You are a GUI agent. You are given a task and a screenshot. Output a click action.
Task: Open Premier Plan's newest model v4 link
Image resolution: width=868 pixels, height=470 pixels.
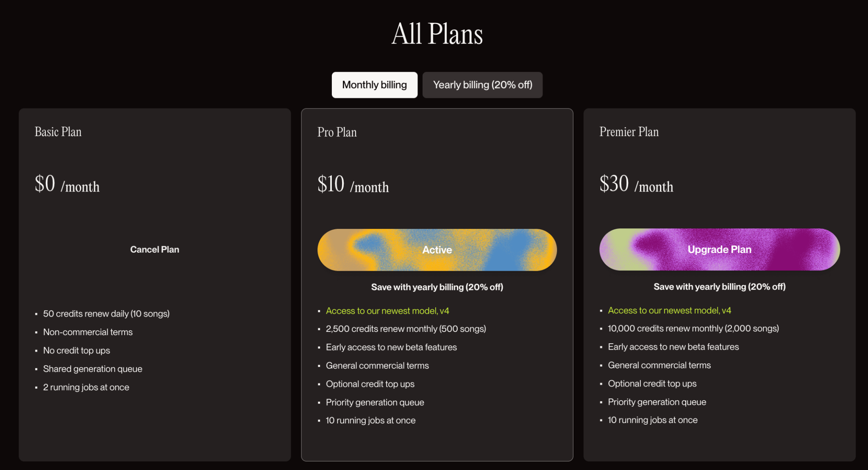(669, 310)
